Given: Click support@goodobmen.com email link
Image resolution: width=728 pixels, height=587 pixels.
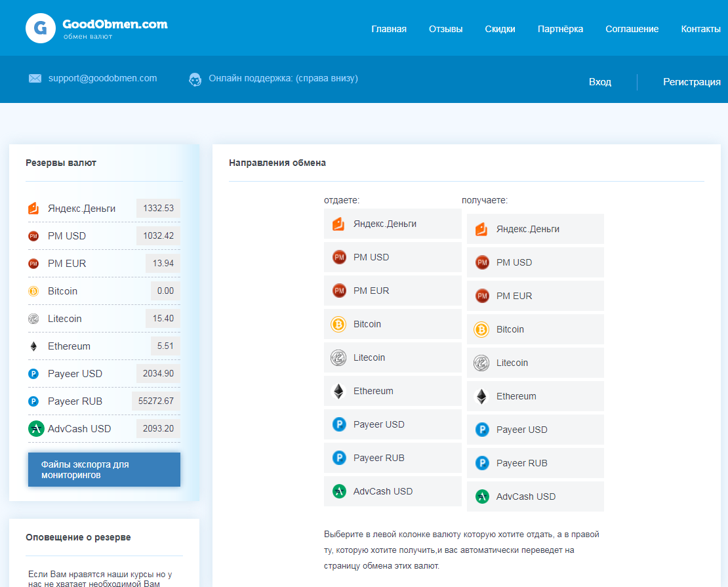Looking at the screenshot, I should (x=102, y=78).
